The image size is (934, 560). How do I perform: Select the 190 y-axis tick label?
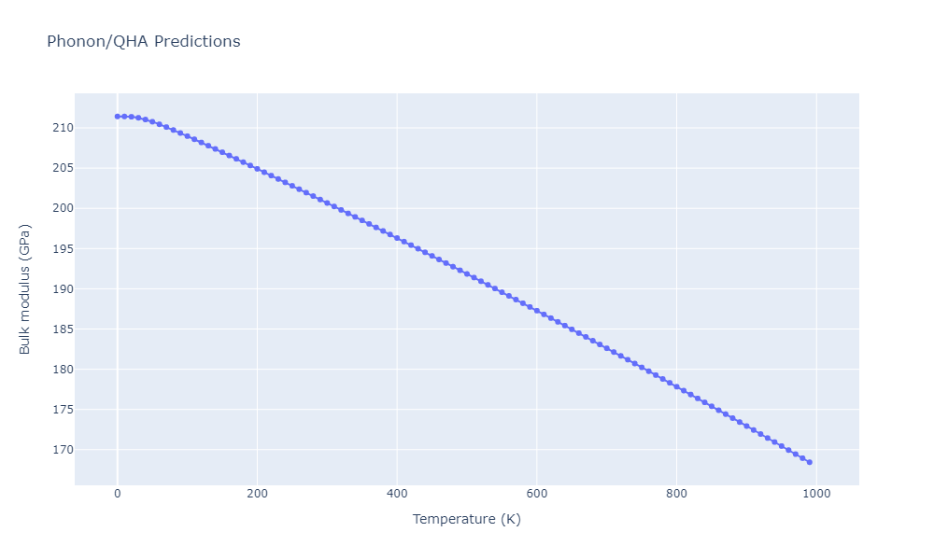[x=61, y=289]
